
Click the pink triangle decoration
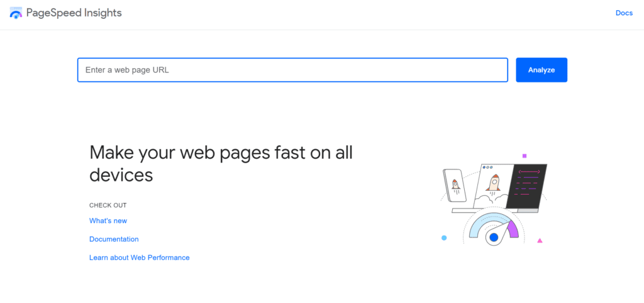[x=540, y=241]
